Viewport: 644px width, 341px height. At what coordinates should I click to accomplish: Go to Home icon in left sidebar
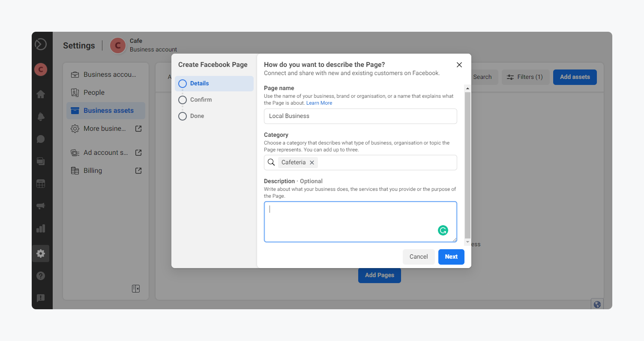(x=41, y=94)
